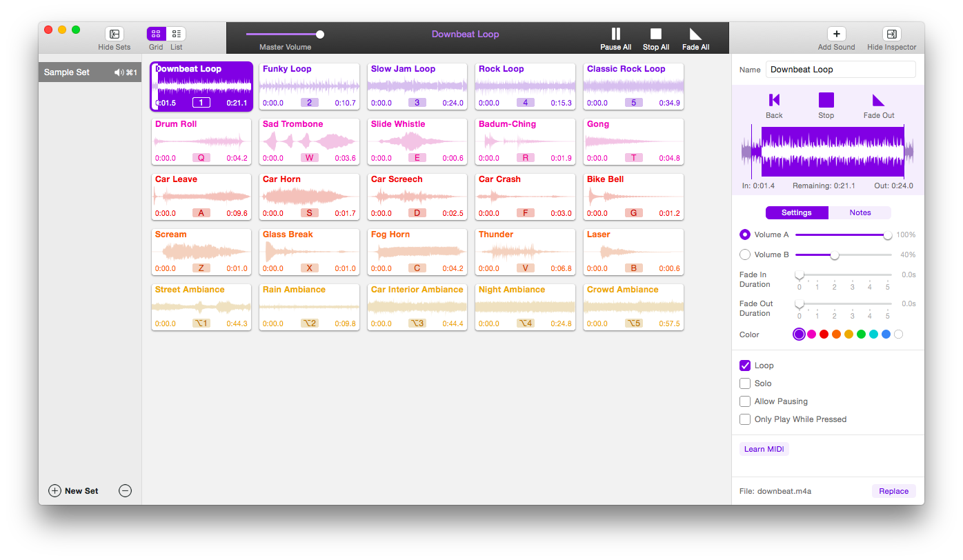Choose the green color swatch
This screenshot has width=963, height=560.
coord(861,334)
